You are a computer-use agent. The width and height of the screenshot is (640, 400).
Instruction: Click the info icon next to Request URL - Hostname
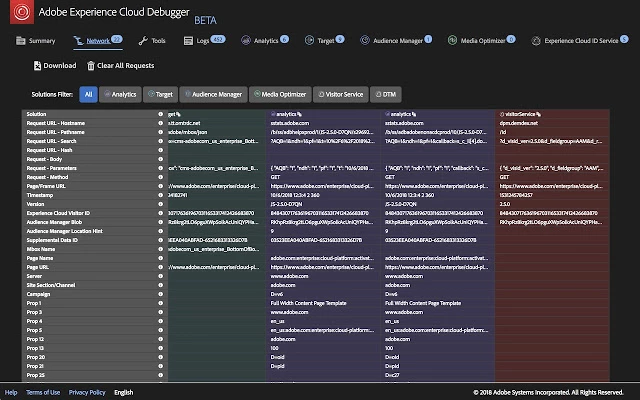pyautogui.click(x=160, y=123)
